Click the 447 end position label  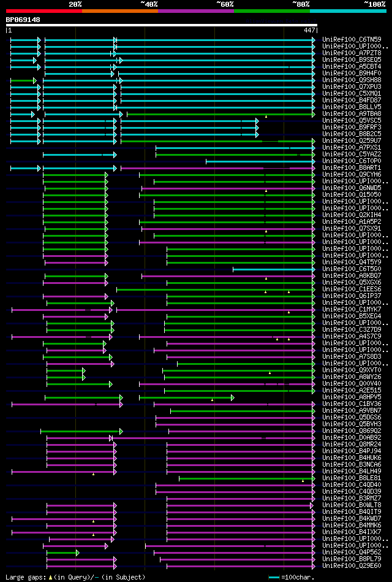(310, 31)
